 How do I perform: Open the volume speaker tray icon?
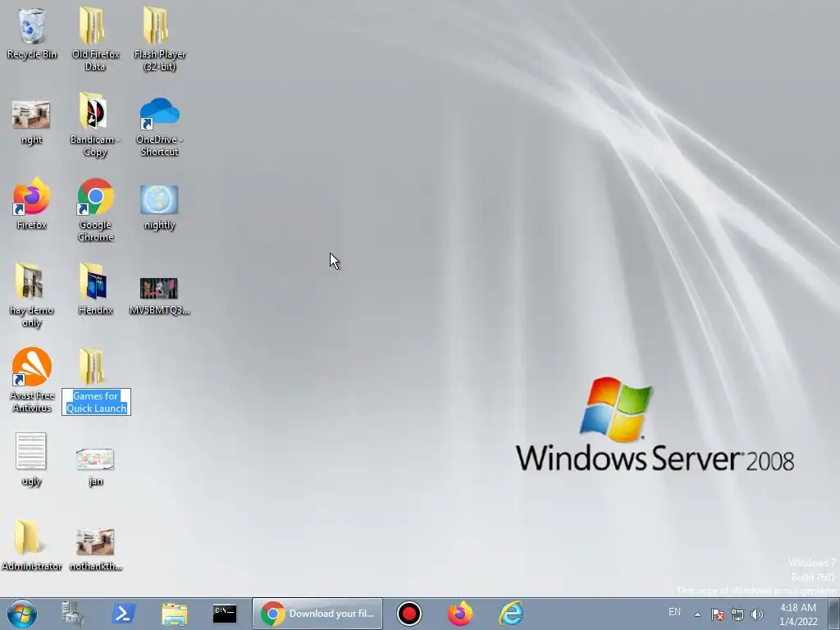[756, 614]
